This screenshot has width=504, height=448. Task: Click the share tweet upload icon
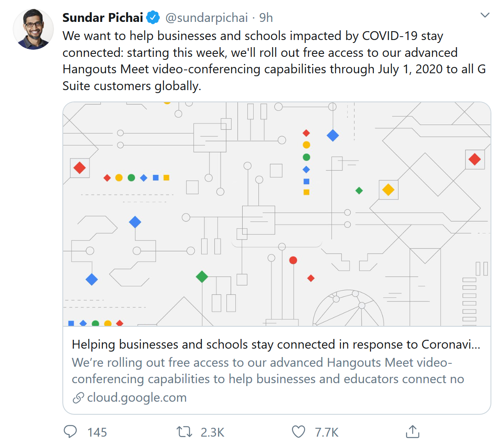pyautogui.click(x=413, y=432)
